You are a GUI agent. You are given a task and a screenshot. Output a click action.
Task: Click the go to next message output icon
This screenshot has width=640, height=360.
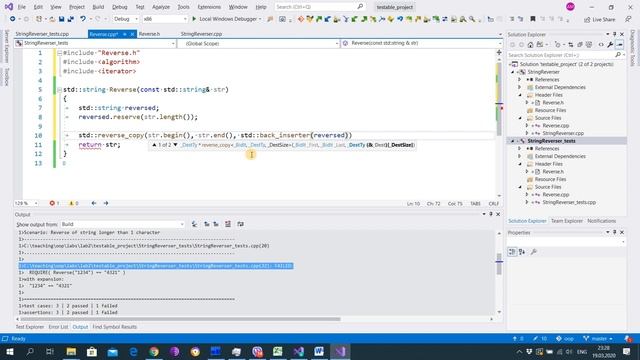coord(216,224)
